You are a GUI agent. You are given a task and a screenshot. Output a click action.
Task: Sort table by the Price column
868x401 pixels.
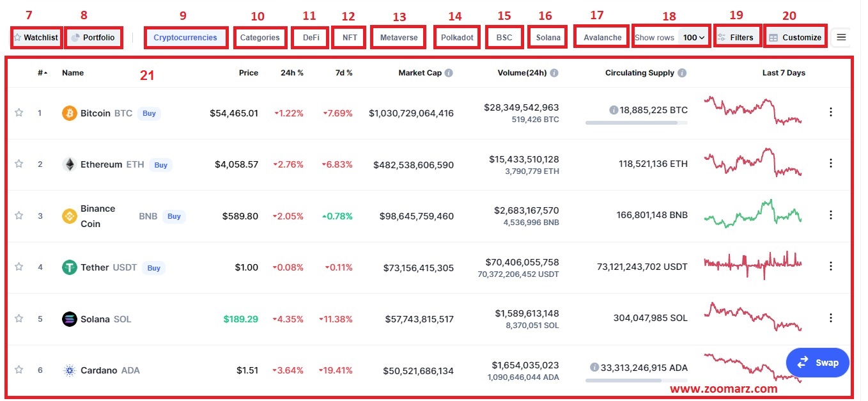[x=249, y=73]
